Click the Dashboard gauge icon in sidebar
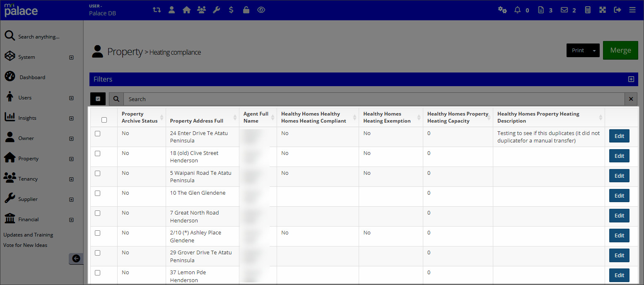 click(10, 77)
